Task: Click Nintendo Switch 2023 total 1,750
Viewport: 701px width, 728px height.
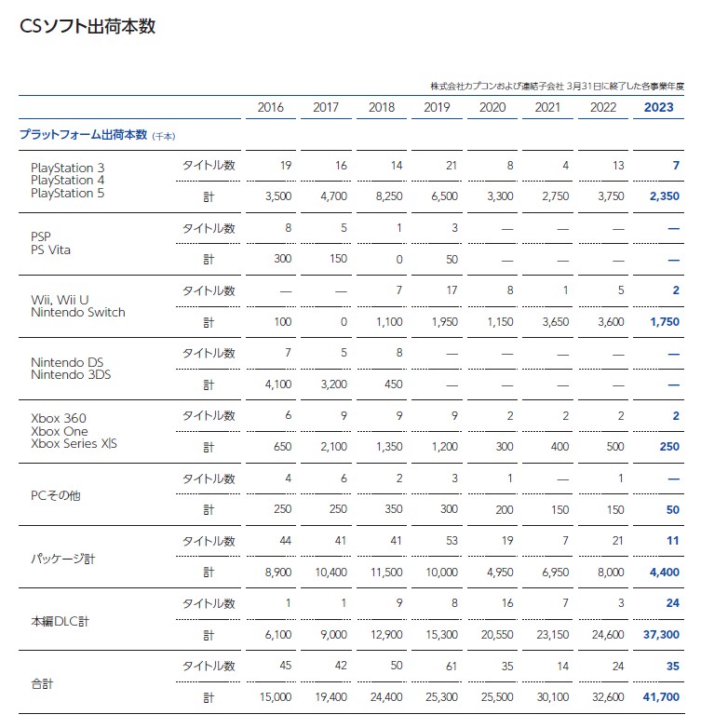Action: [x=665, y=322]
